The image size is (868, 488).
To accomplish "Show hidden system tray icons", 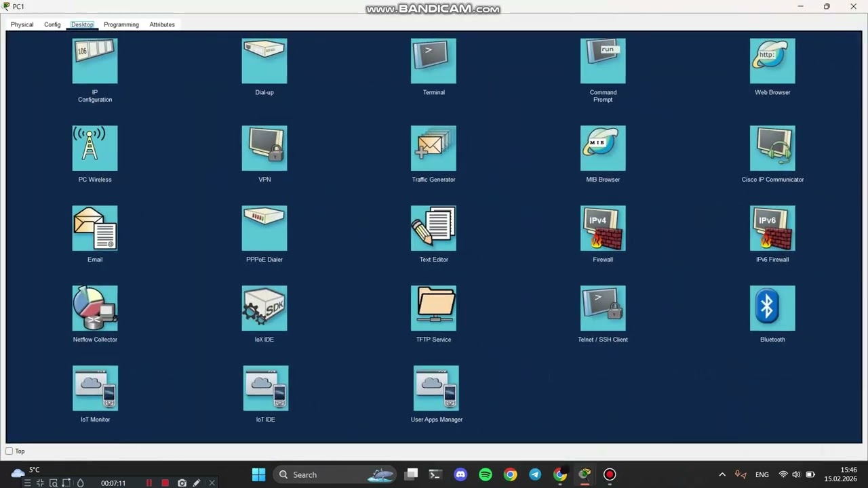I will click(x=722, y=474).
